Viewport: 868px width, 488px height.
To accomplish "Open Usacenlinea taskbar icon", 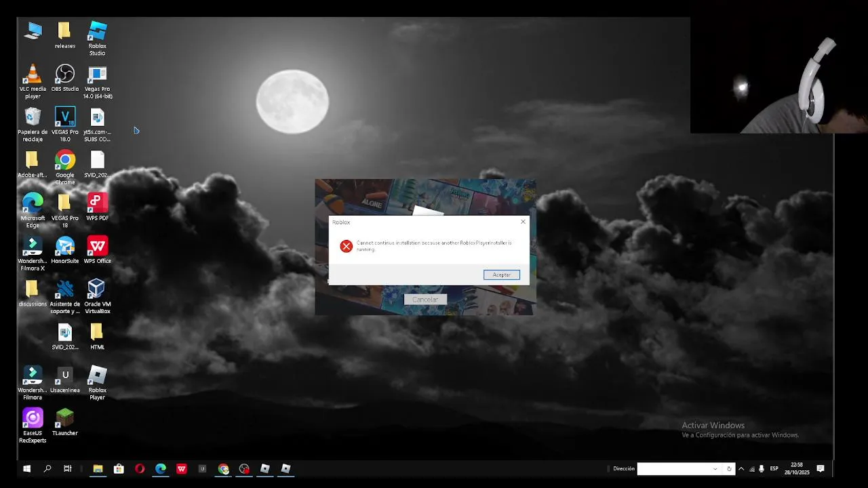I will 202,468.
